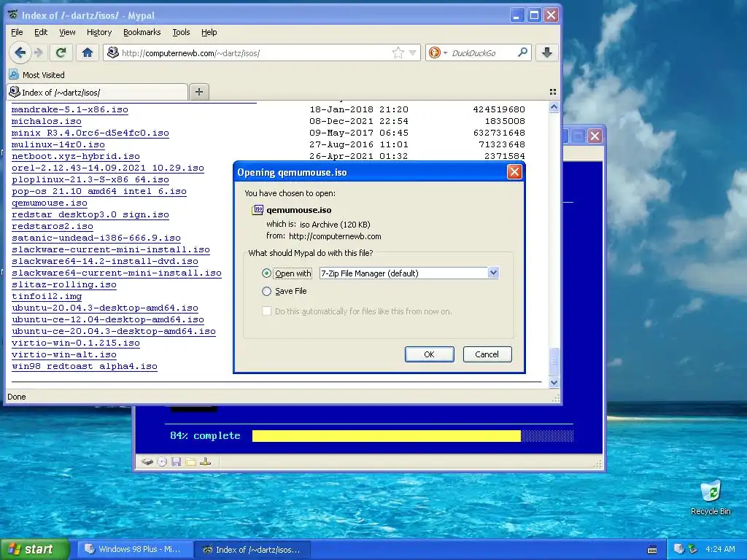Click the search magnifier icon

click(522, 52)
